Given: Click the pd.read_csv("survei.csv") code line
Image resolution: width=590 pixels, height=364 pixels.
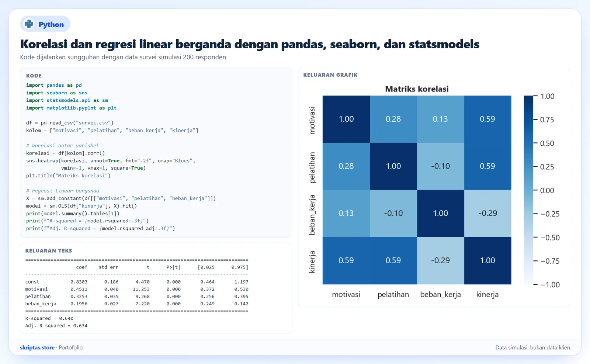Looking at the screenshot, I should coord(70,123).
